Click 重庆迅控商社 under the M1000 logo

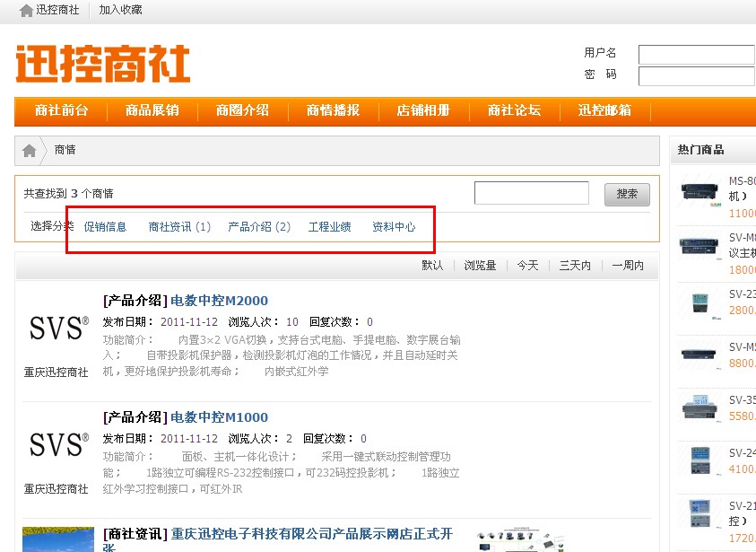click(x=56, y=489)
